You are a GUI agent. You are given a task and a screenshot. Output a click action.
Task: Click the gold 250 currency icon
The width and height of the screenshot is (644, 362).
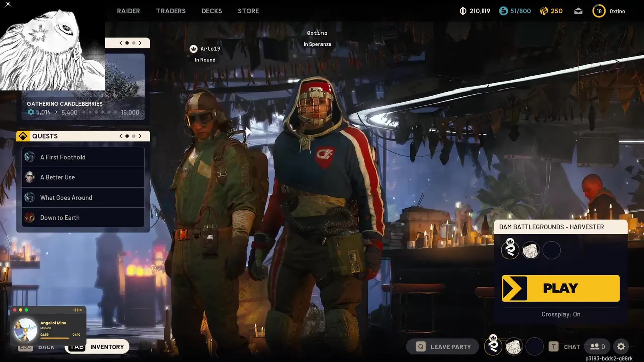[544, 11]
